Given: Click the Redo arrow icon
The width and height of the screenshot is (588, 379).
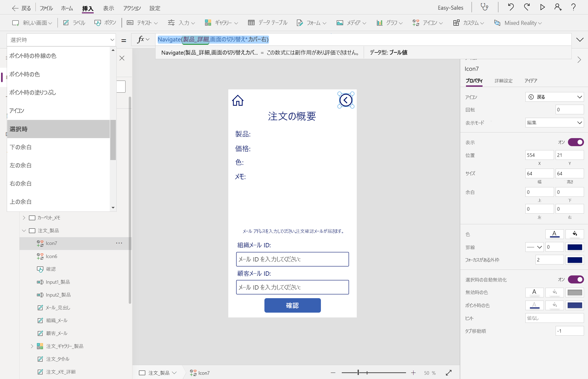Looking at the screenshot, I should 527,7.
